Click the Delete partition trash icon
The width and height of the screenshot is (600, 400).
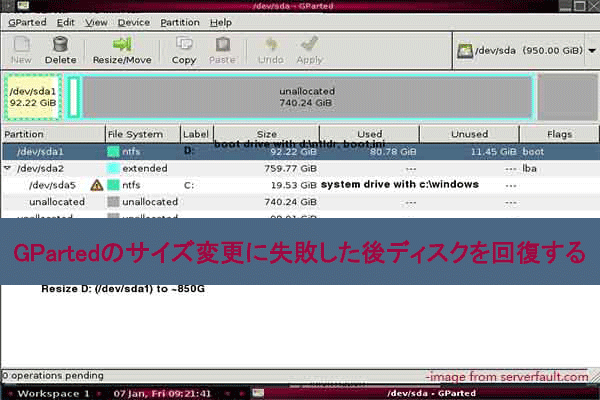[60, 44]
